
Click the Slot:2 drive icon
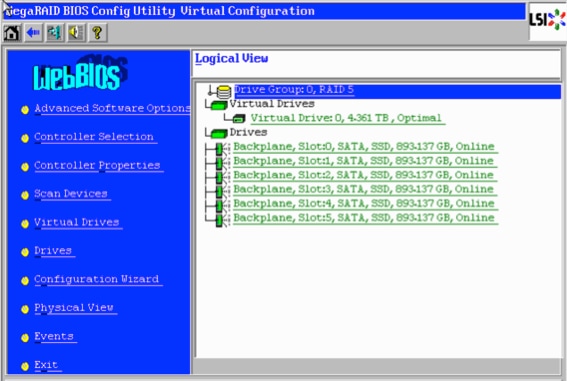[219, 177]
